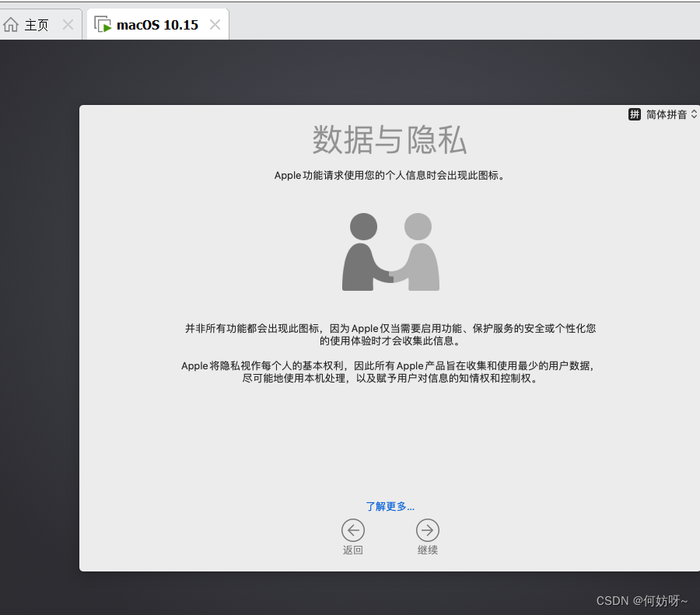Click the paragraph starting with 并非所有功能
The width and height of the screenshot is (700, 615).
[x=390, y=335]
